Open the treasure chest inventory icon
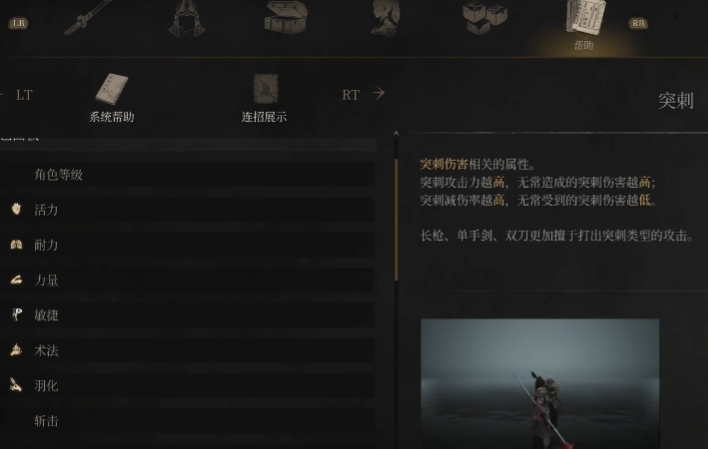 (286, 17)
